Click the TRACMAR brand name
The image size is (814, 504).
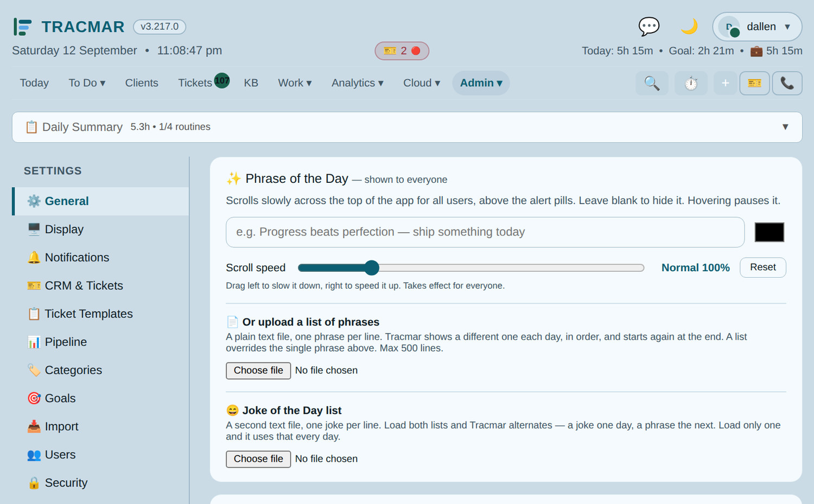click(83, 27)
